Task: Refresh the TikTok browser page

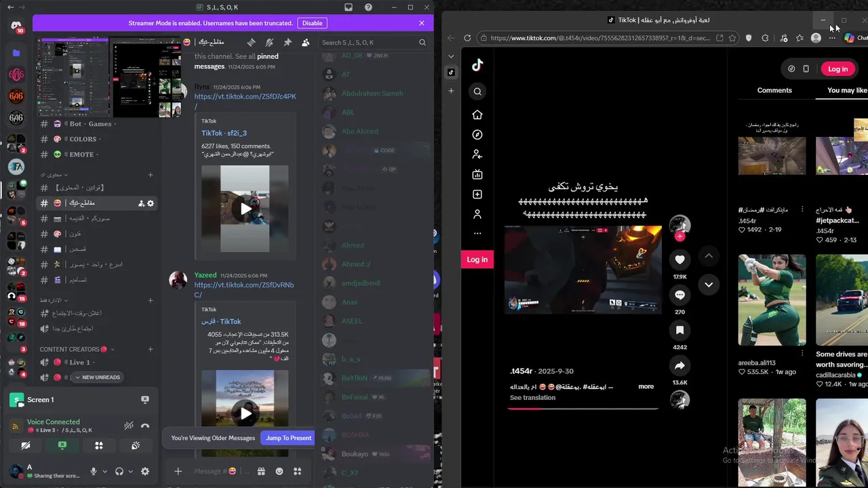Action: (467, 38)
